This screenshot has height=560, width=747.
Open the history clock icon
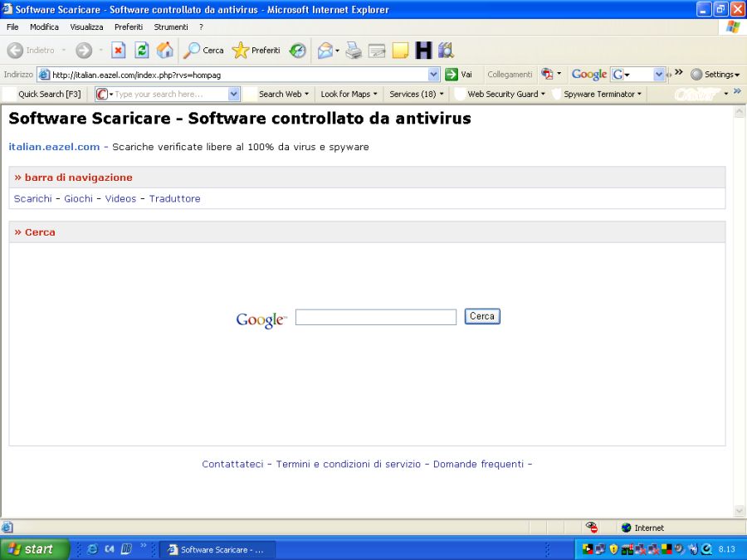298,50
